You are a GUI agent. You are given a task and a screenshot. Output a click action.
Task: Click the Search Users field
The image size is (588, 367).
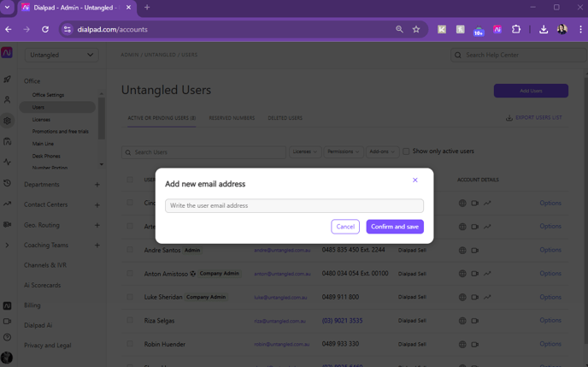203,152
